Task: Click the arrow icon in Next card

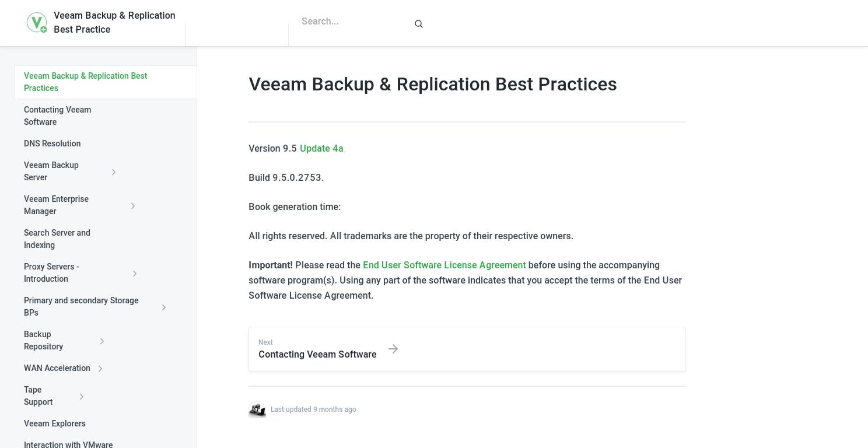Action: pyautogui.click(x=393, y=349)
